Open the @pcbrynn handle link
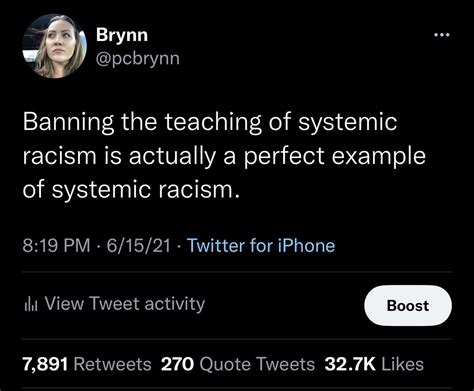The image size is (474, 391). (x=138, y=59)
